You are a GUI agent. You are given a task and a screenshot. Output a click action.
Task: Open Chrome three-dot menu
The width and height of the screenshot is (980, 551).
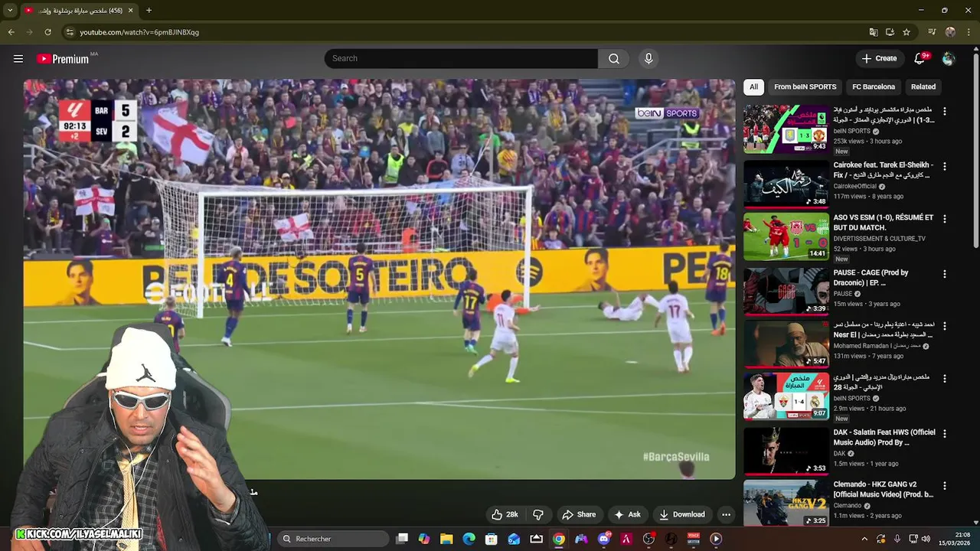(969, 32)
